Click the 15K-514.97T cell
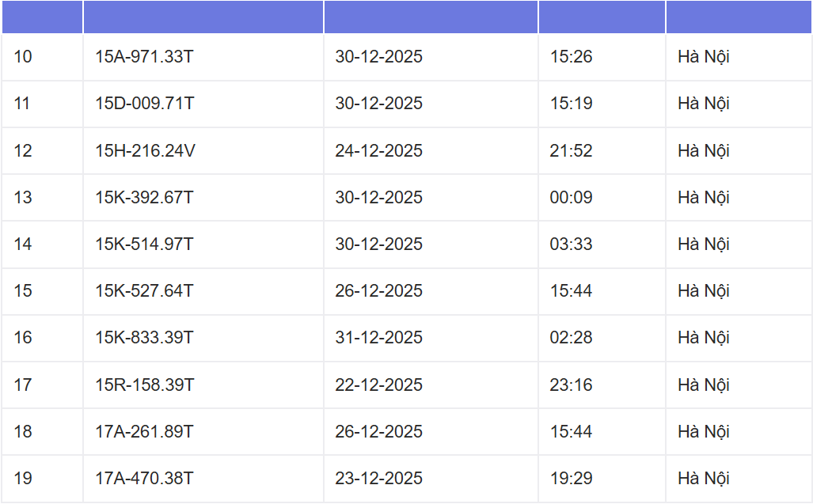Image resolution: width=813 pixels, height=504 pixels. click(144, 244)
